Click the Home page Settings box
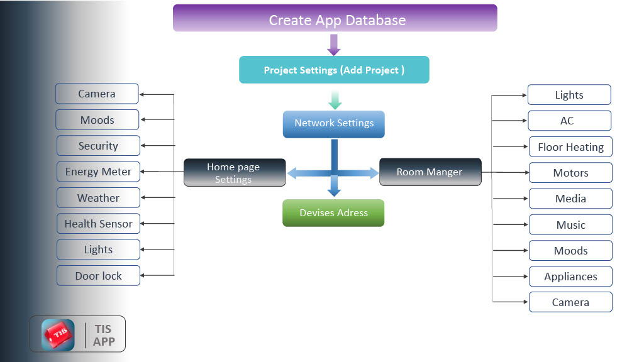Screen dimensions: 644x362 [235, 172]
